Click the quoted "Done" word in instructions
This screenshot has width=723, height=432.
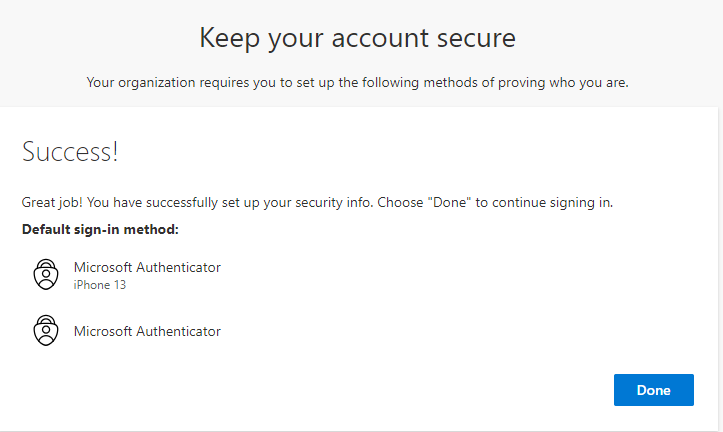(x=449, y=202)
